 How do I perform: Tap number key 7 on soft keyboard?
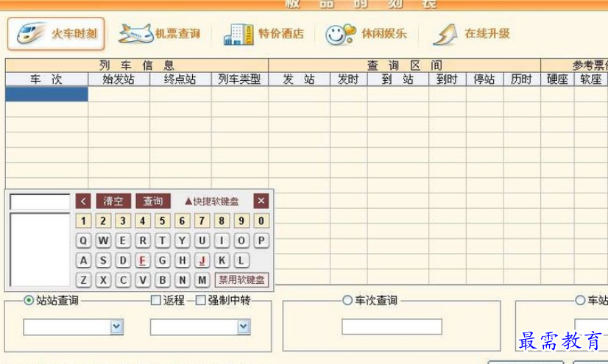202,221
